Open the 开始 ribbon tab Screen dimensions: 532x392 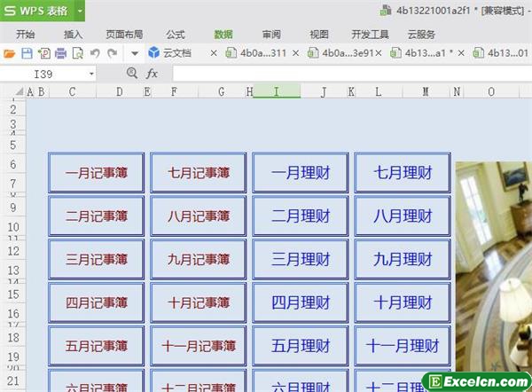tap(26, 35)
